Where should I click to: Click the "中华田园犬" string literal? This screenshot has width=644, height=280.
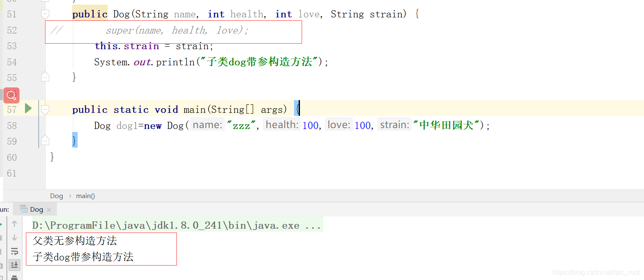(x=446, y=126)
